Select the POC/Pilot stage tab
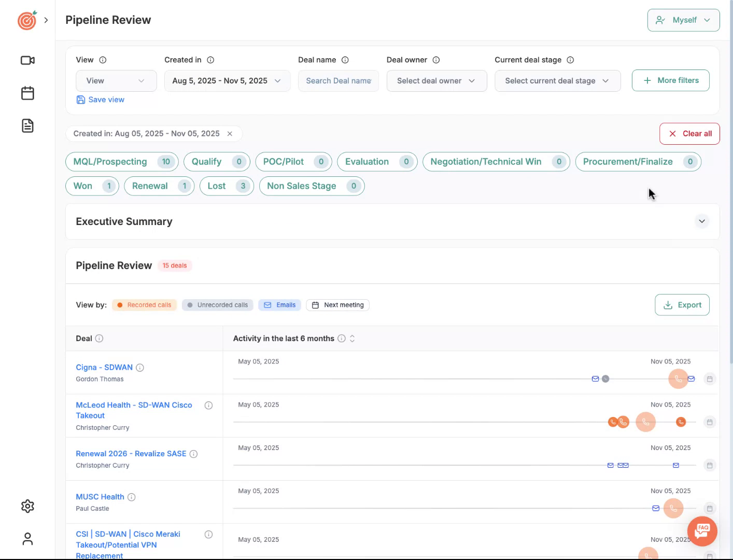733x560 pixels. [293, 162]
